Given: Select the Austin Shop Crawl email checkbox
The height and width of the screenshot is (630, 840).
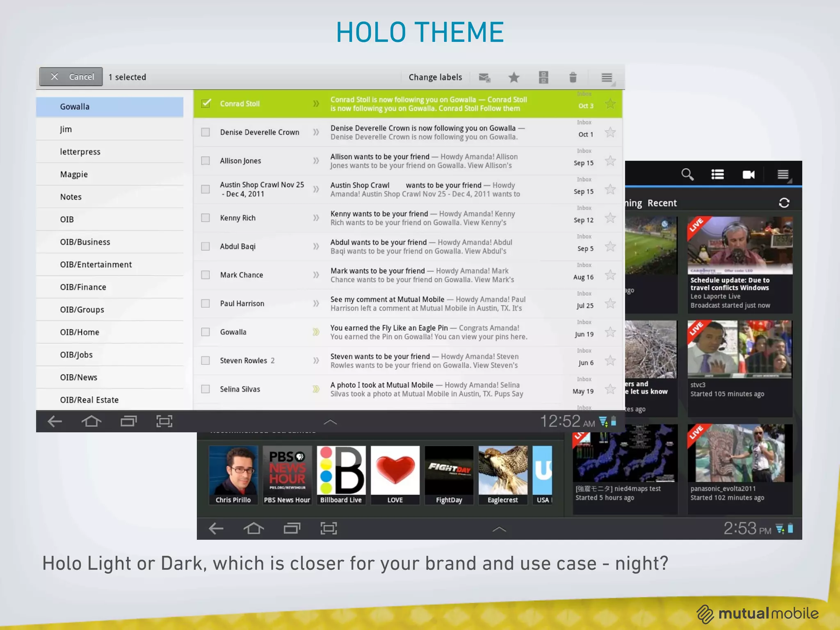Looking at the screenshot, I should pos(205,189).
